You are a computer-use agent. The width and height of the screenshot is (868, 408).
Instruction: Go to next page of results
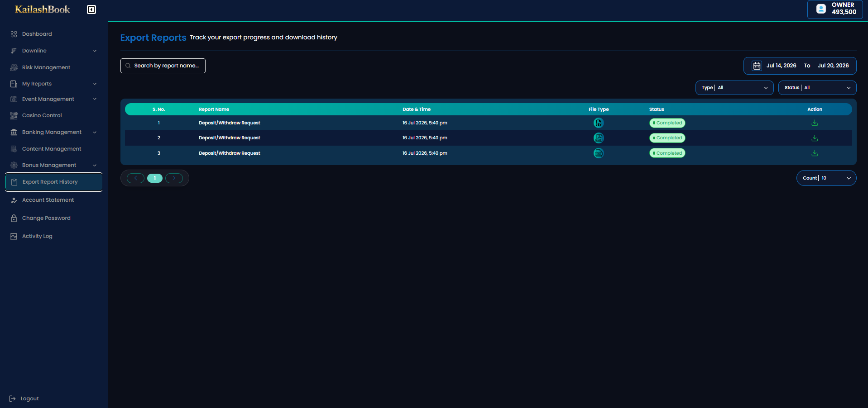coord(174,178)
